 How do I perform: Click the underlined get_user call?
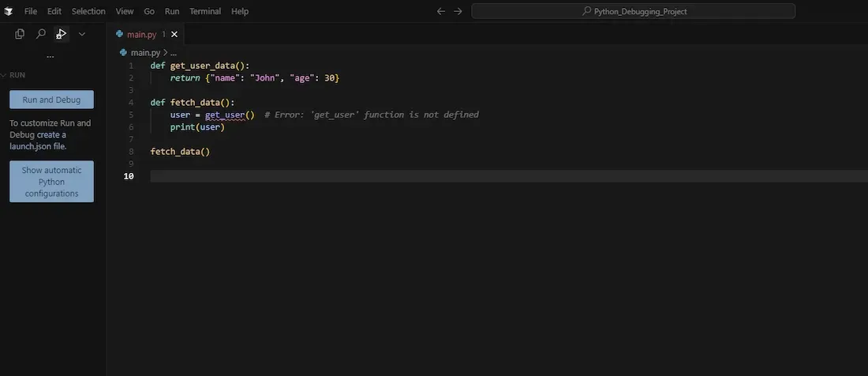coord(225,115)
